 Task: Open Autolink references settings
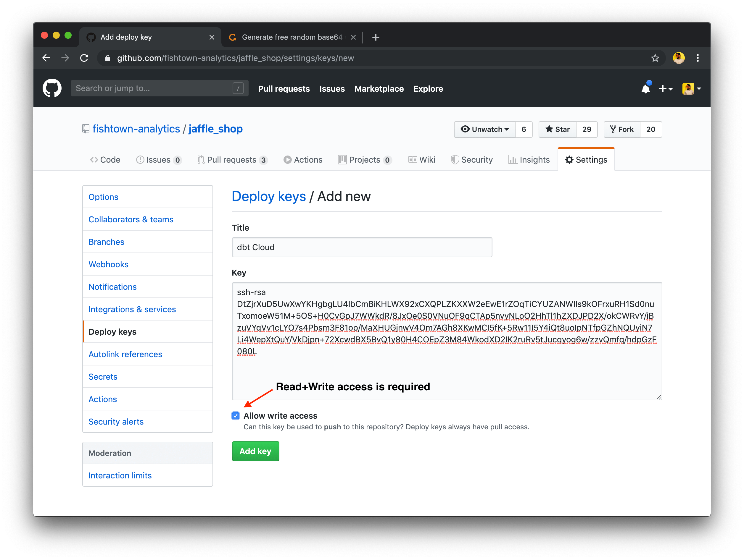coord(126,354)
